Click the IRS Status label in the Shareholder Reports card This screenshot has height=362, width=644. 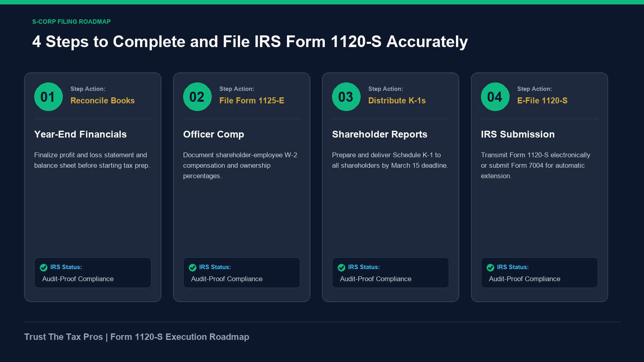364,267
